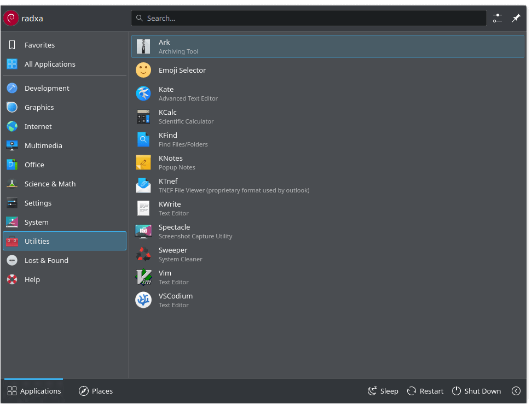Viewport: 532px width, 404px height.
Task: Expand more session options chevron
Action: coord(516,391)
